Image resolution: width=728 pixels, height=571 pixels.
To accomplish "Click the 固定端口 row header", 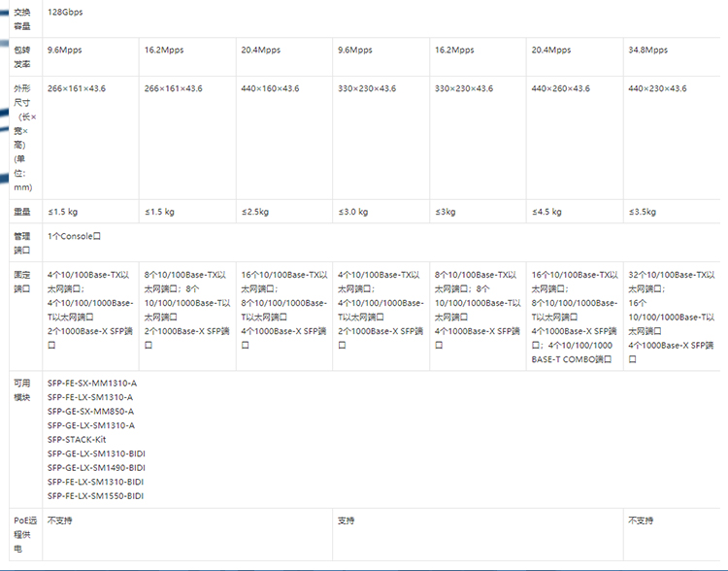I will tap(21, 282).
